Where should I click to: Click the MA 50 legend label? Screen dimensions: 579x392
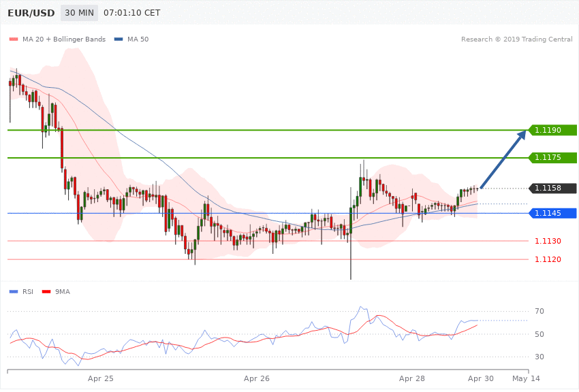[138, 39]
